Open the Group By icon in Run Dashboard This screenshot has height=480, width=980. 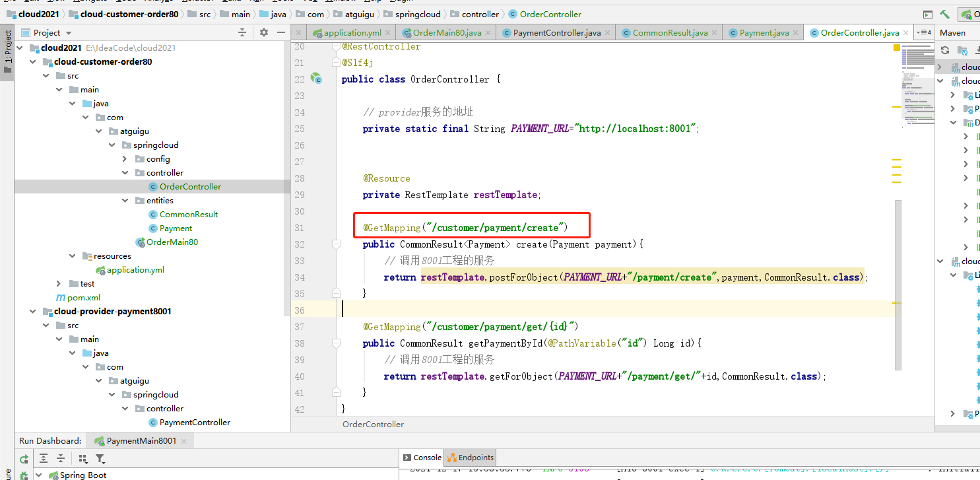83,459
